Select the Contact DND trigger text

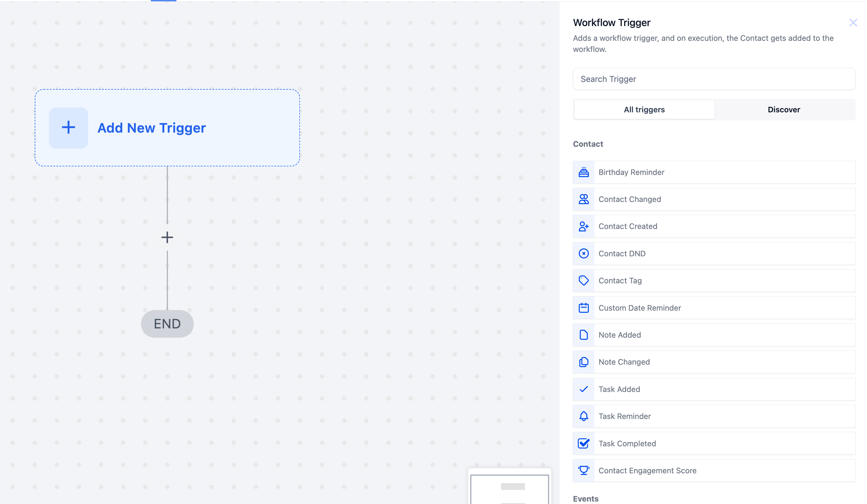pyautogui.click(x=622, y=254)
